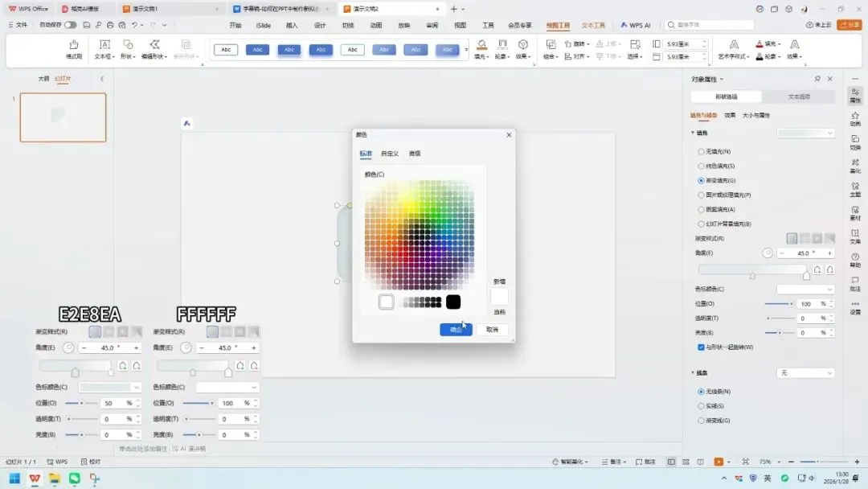The image size is (868, 489).
Task: Open Effects (效果) tab in properties panel
Action: 730,115
